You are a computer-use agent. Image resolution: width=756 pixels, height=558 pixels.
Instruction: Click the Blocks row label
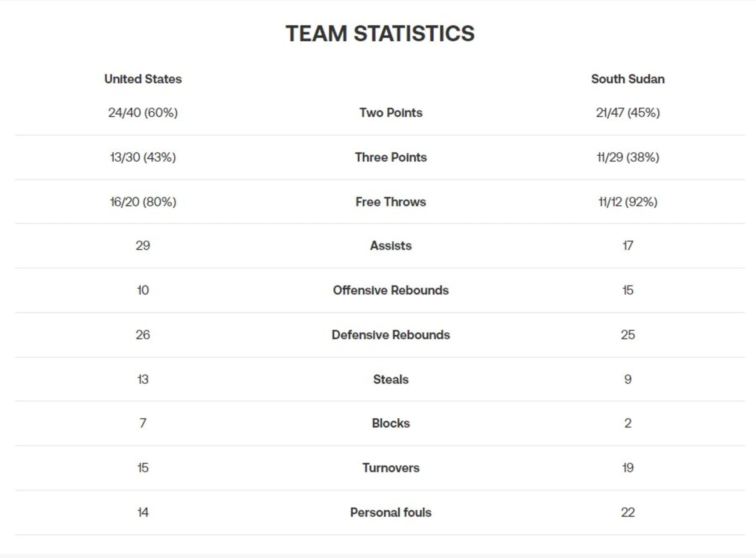pos(391,423)
